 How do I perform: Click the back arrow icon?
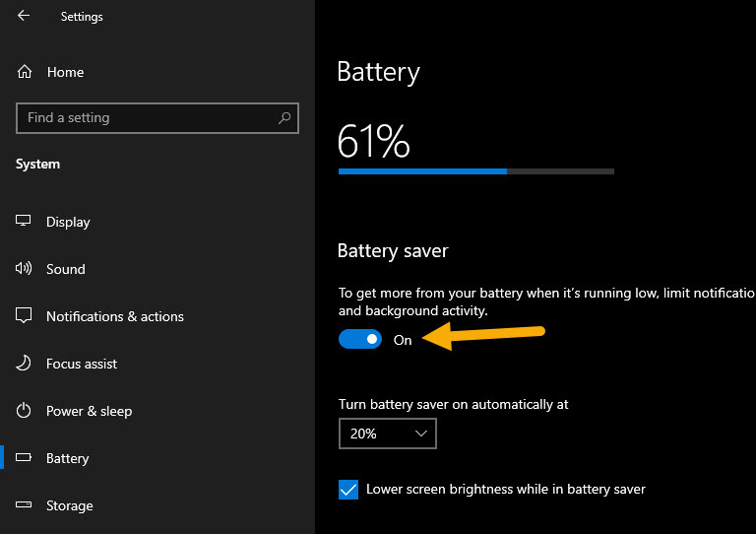click(24, 16)
